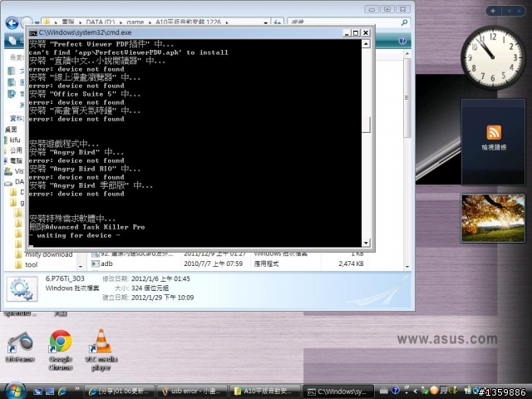Go back in the Explorer window

(12, 23)
